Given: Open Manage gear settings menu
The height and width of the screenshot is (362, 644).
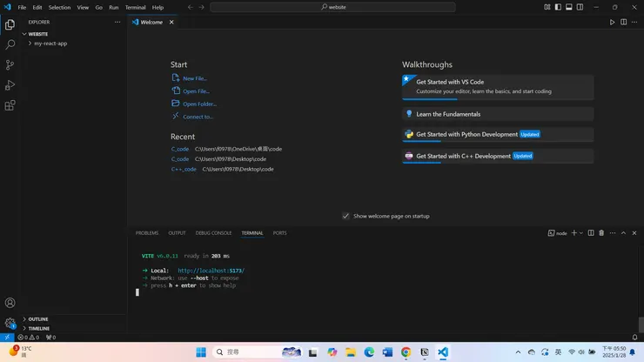Looking at the screenshot, I should (x=10, y=323).
